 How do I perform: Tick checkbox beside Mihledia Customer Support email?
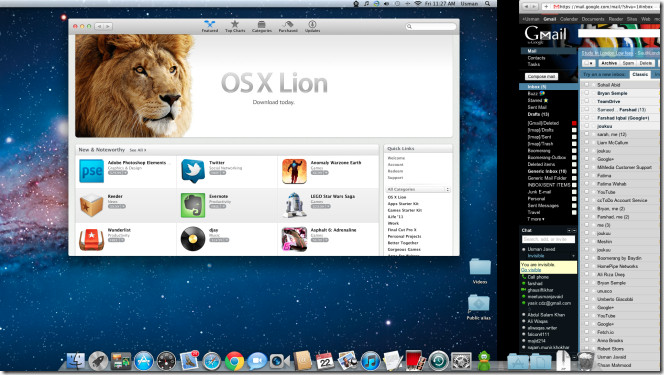[587, 167]
